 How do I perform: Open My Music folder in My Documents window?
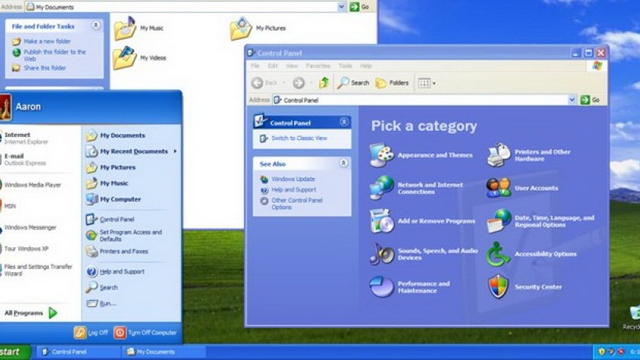pyautogui.click(x=139, y=28)
